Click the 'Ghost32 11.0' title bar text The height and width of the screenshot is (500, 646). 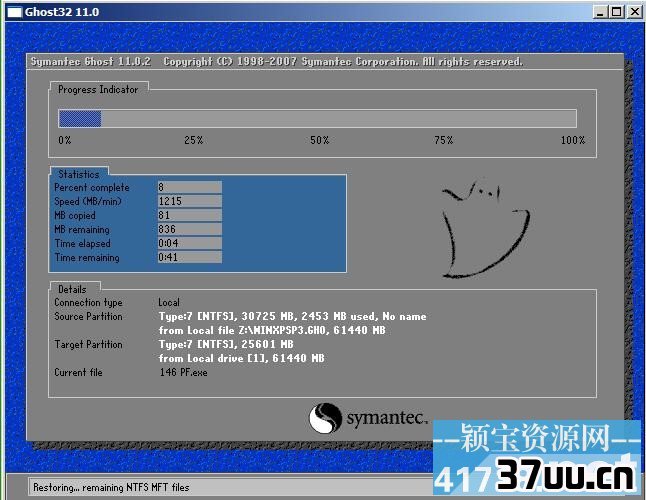[62, 12]
